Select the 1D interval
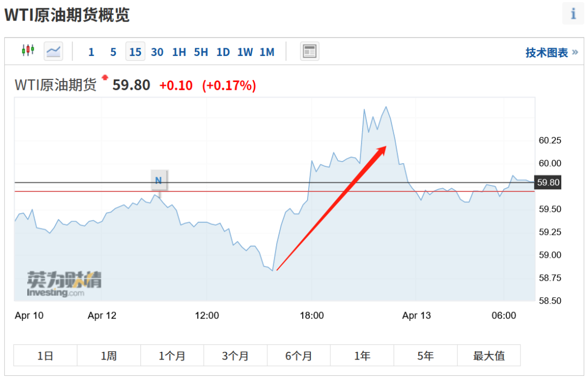The image size is (588, 379). (x=223, y=52)
